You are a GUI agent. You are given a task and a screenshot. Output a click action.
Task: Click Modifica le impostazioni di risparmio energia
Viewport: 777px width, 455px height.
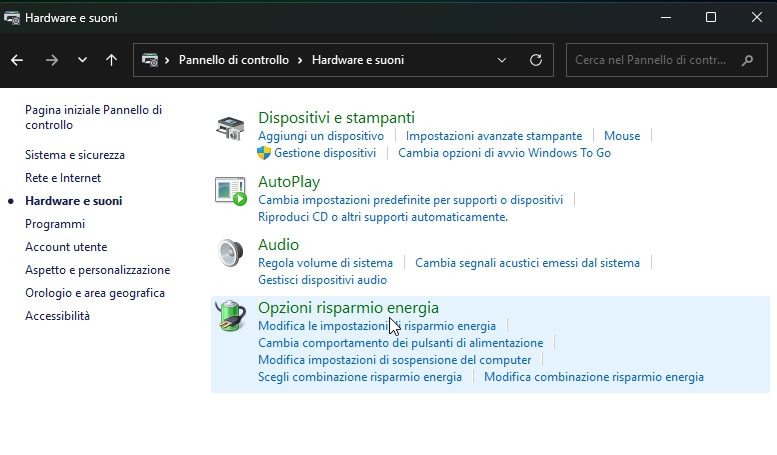tap(377, 326)
